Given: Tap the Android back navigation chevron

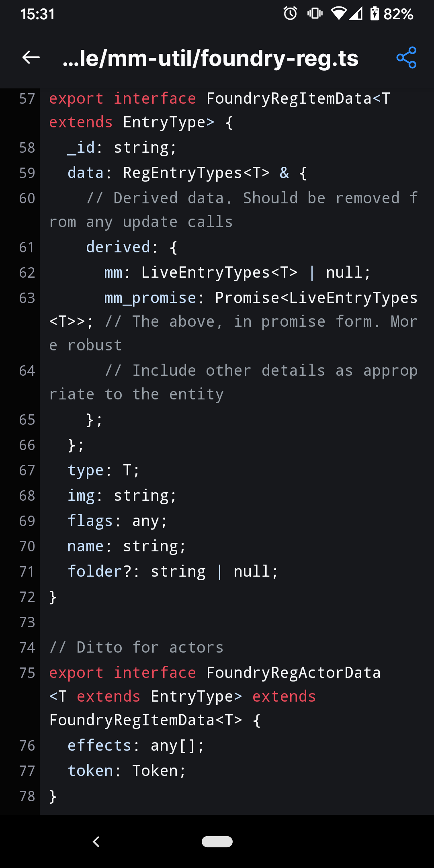Looking at the screenshot, I should [x=96, y=841].
